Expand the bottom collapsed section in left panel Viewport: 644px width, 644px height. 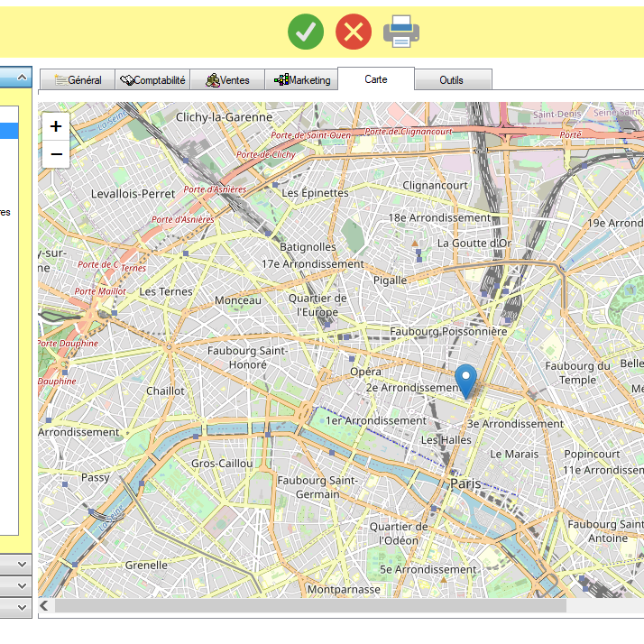point(22,608)
